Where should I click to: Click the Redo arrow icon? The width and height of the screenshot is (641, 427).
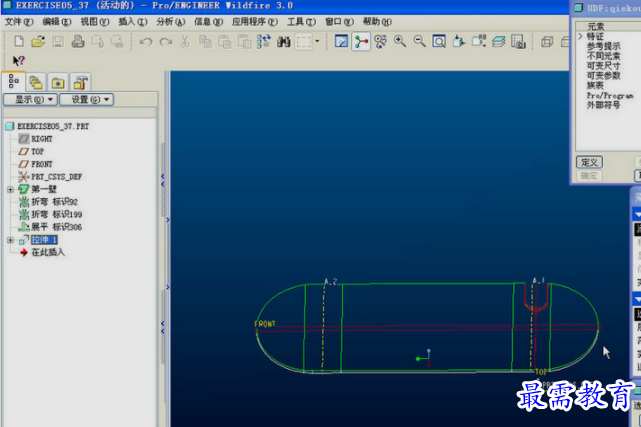point(166,41)
